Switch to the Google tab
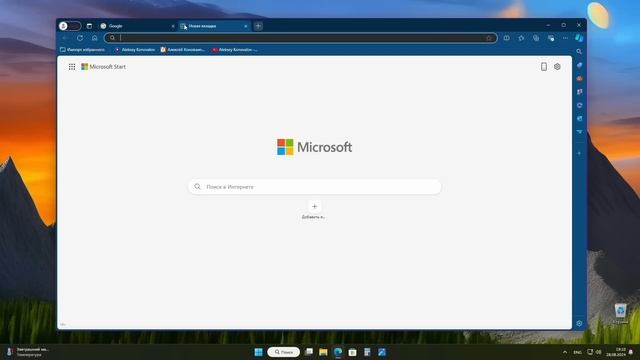 click(136, 26)
